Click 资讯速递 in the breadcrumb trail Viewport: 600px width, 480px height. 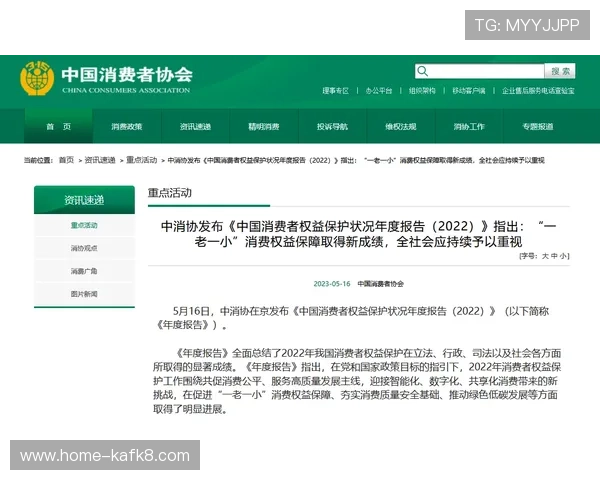tap(100, 160)
